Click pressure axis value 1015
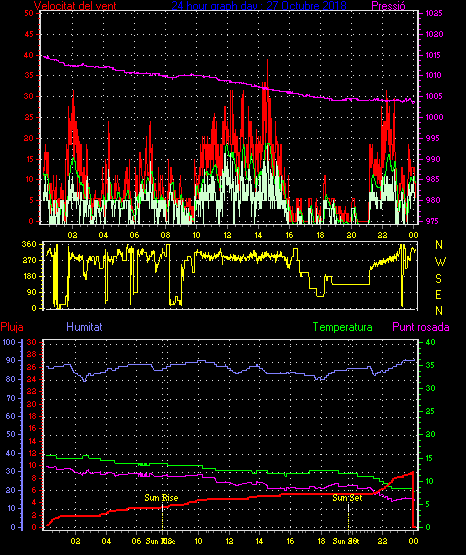466x555 pixels. 434,55
